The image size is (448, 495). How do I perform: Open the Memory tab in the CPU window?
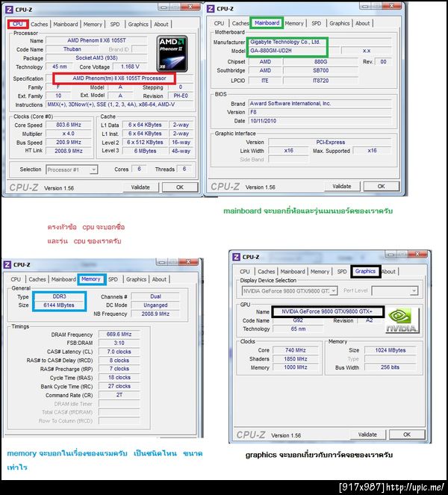coord(93,25)
